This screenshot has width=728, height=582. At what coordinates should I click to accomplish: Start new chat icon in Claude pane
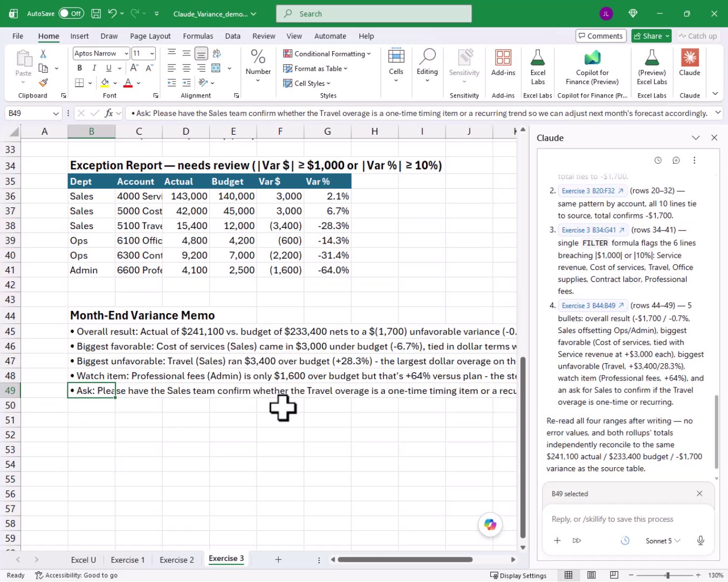point(676,160)
